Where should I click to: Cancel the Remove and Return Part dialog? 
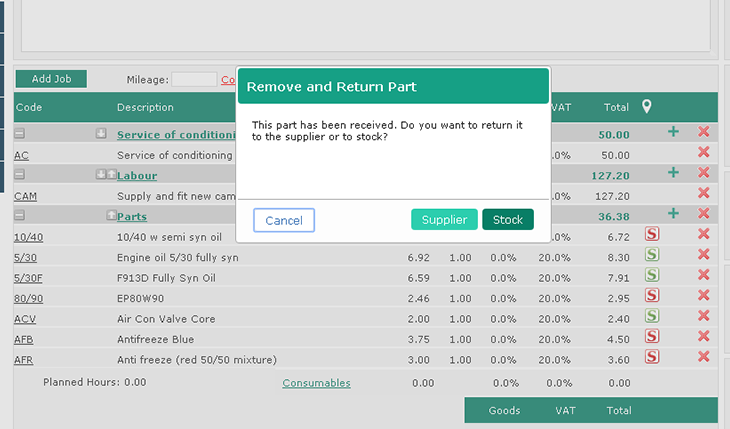click(x=284, y=220)
